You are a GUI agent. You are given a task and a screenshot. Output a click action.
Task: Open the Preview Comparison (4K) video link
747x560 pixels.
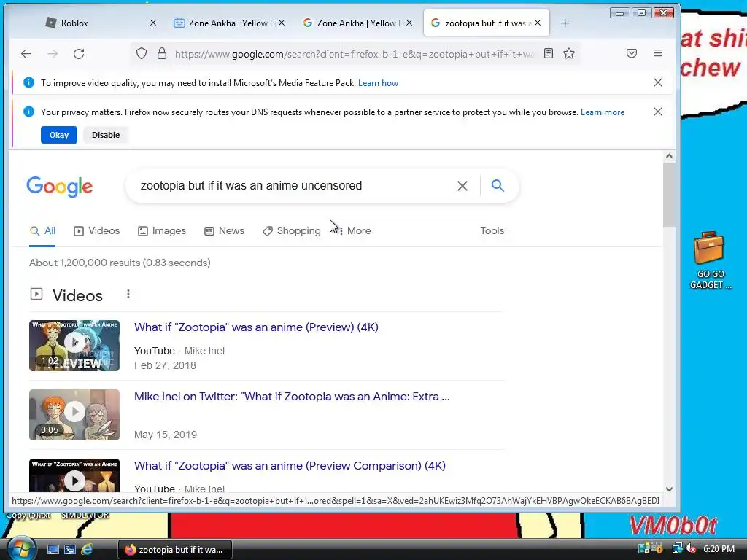[290, 466]
